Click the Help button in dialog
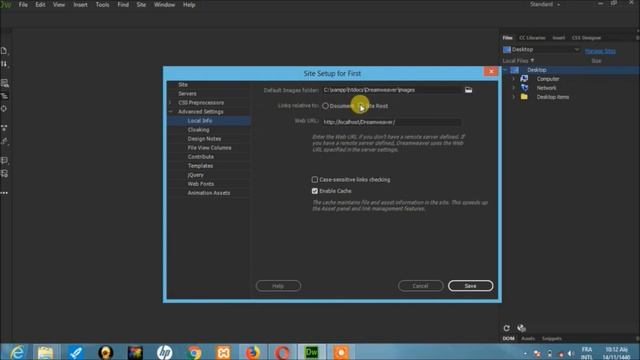640x360 pixels. pos(278,286)
